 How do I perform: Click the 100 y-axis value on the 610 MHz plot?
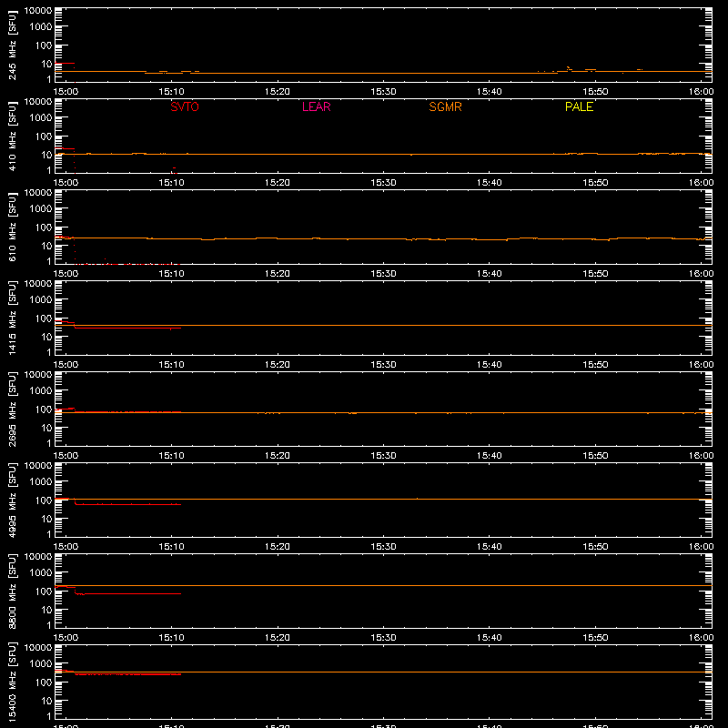click(x=44, y=227)
